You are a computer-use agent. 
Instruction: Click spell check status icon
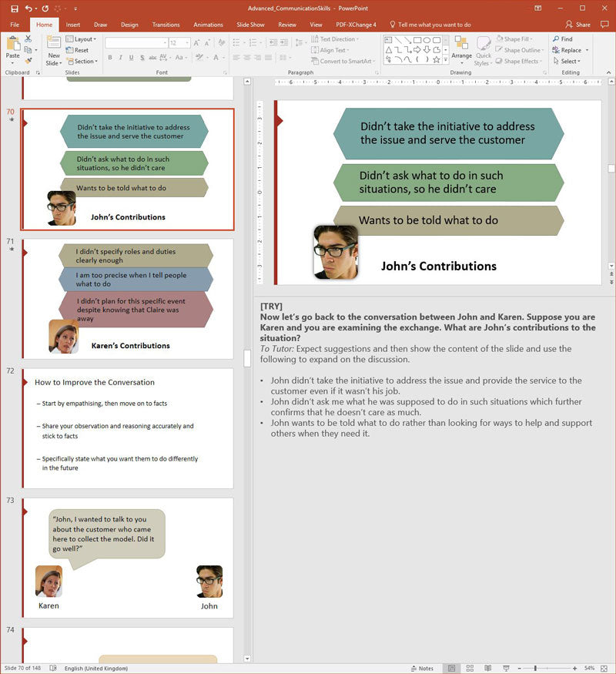coord(53,668)
